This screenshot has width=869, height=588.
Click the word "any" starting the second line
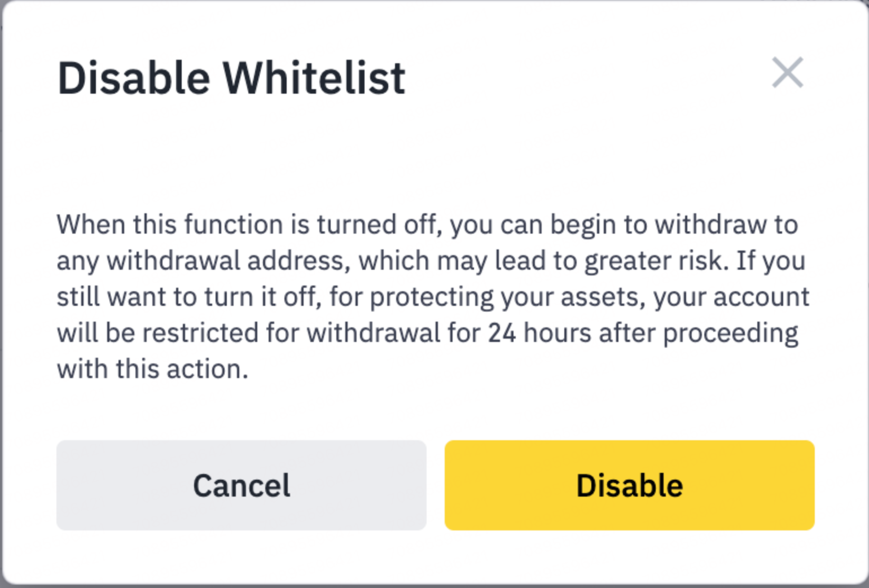click(x=77, y=261)
